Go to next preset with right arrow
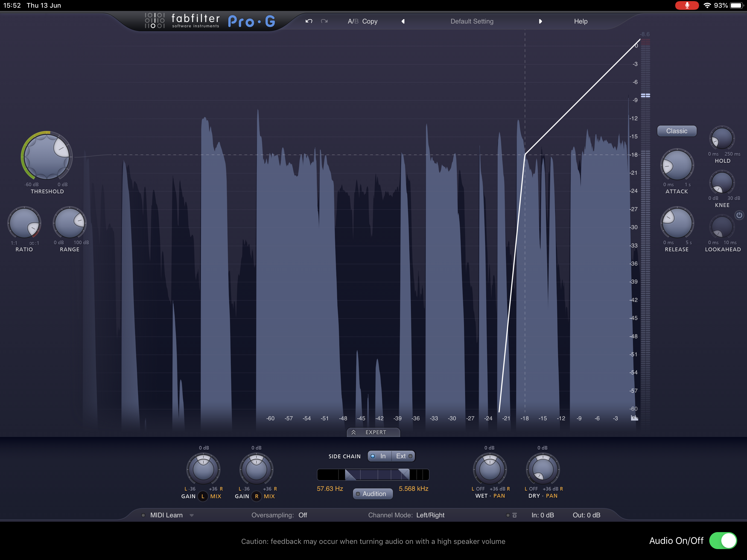Screen dimensions: 747x560 pyautogui.click(x=540, y=21)
